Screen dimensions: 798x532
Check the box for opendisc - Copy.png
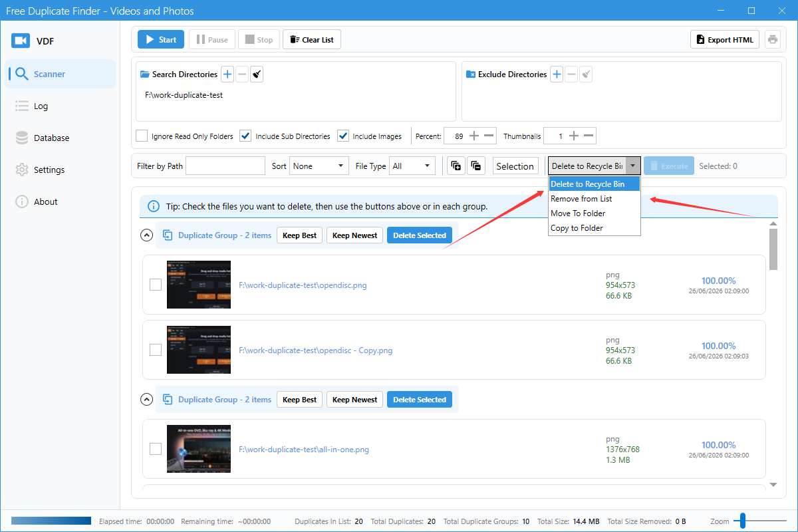pyautogui.click(x=156, y=350)
